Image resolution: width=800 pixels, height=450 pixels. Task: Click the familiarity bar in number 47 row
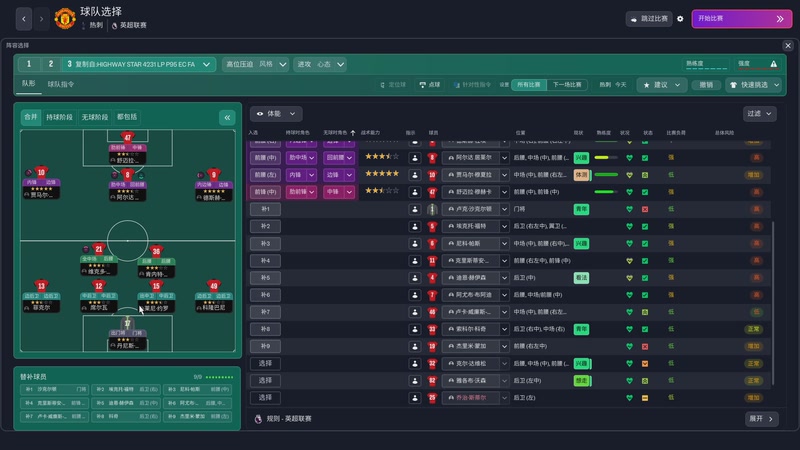click(x=606, y=192)
